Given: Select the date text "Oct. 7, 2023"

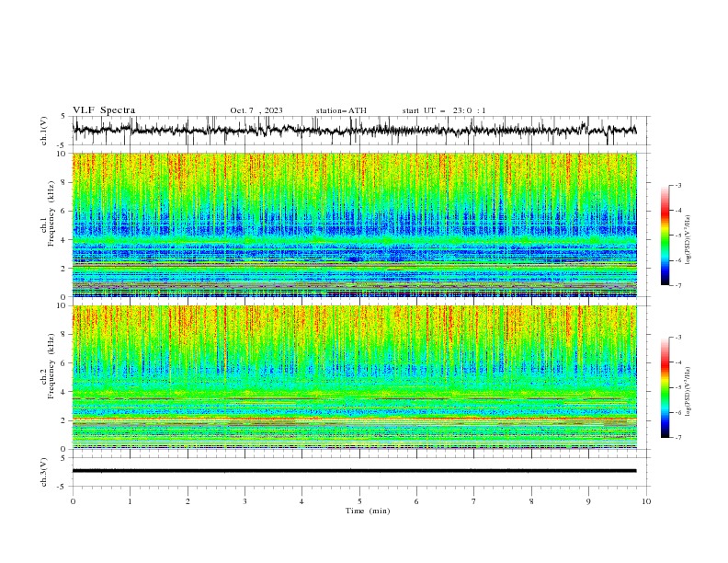Looking at the screenshot, I should [x=256, y=110].
